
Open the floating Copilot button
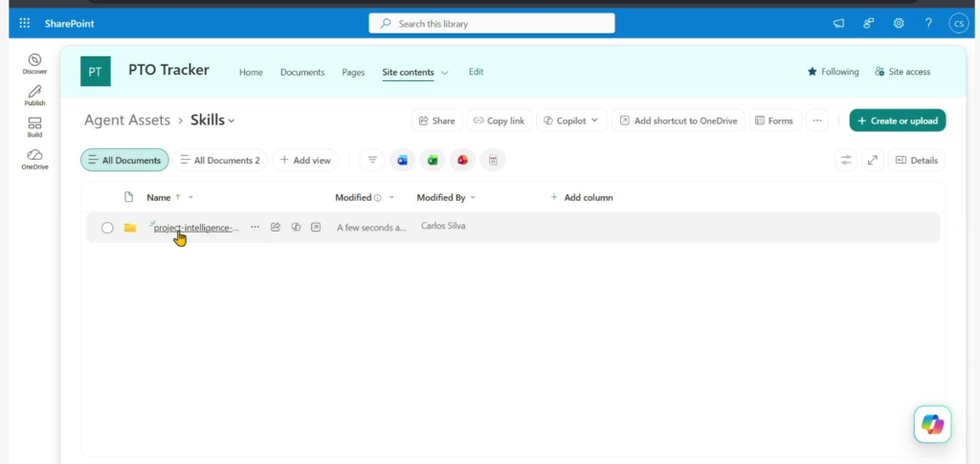point(932,425)
